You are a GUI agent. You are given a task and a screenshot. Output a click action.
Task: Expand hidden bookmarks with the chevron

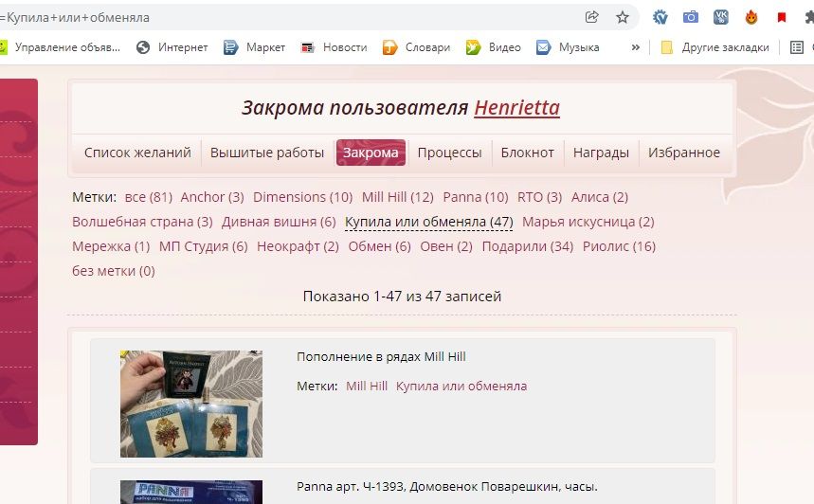(636, 47)
